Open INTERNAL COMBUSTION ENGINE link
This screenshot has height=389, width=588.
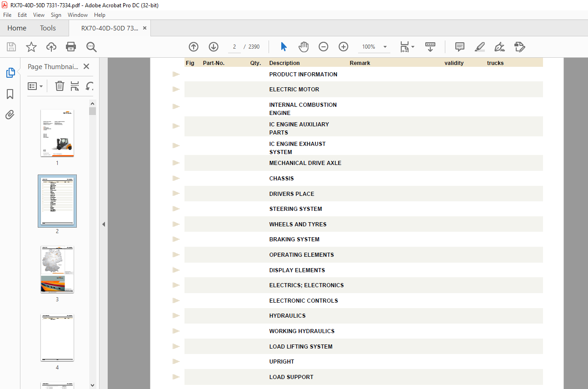tap(303, 109)
